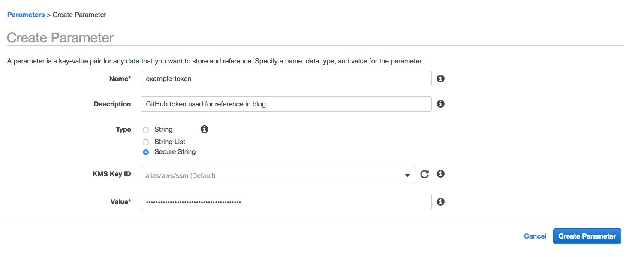Focus the masked Value input field
The width and height of the screenshot is (644, 257).
click(286, 202)
